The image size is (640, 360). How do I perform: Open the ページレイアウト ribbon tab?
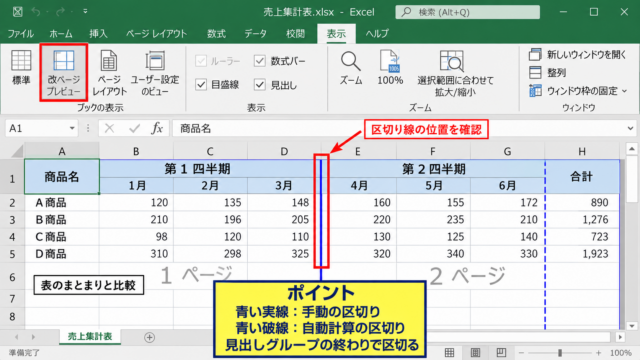156,33
